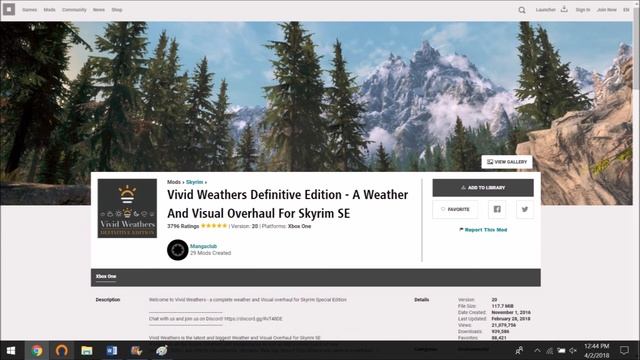The width and height of the screenshot is (640, 360).
Task: Share mod via Twitter icon
Action: point(524,209)
